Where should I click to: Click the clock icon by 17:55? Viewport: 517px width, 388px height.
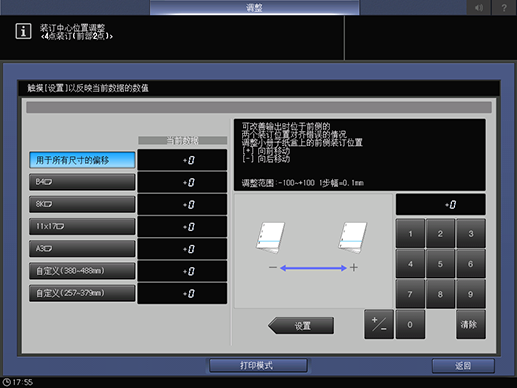[6, 382]
